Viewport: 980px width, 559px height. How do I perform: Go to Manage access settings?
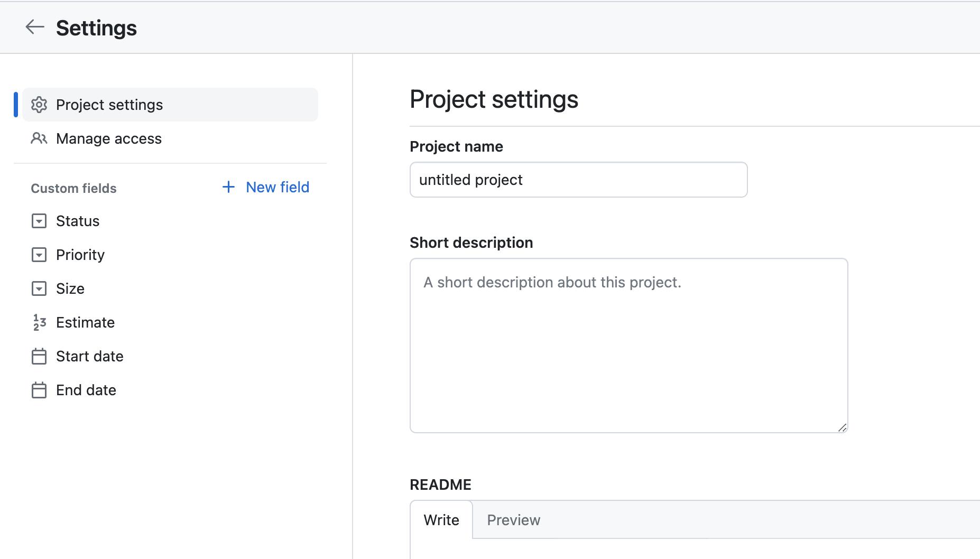[108, 138]
